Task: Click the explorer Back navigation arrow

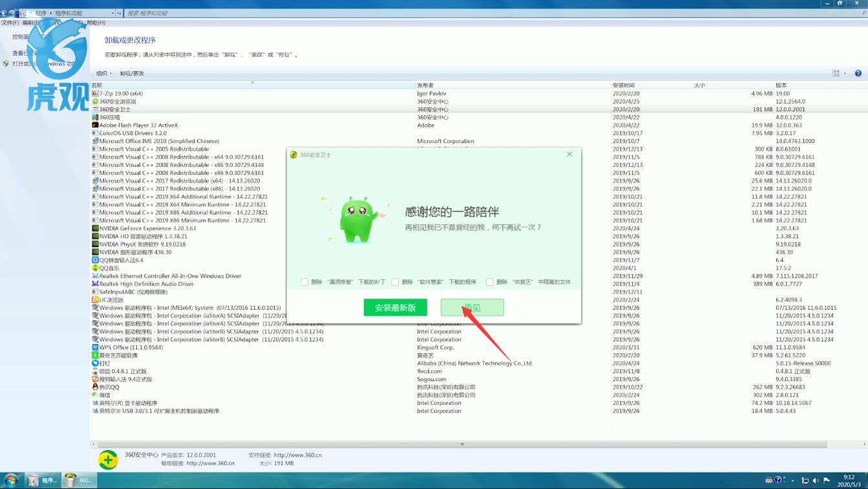Action: (x=5, y=13)
